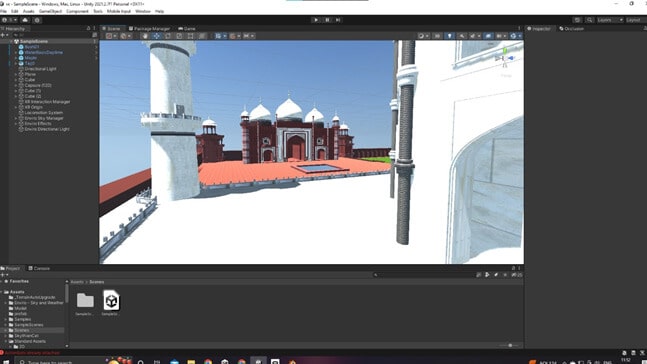Toggle Scene gizmos button
This screenshot has width=647, height=364.
click(512, 36)
